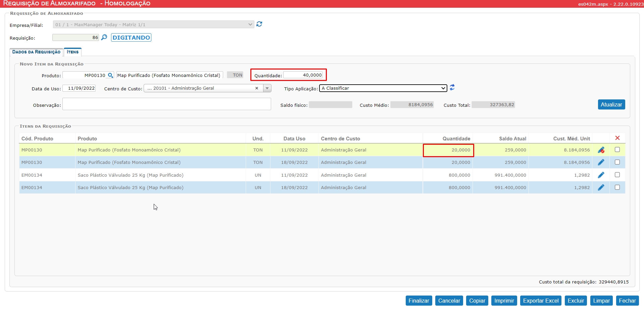Click the Excluir button
The height and width of the screenshot is (313, 644).
[x=576, y=301]
